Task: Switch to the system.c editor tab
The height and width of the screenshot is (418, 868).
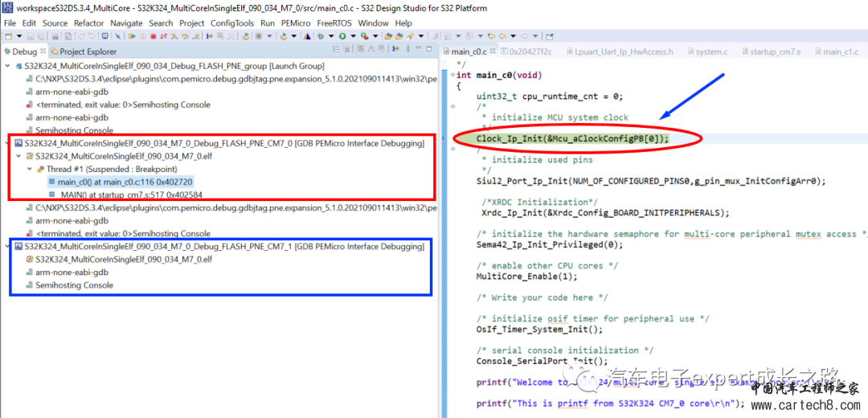Action: (707, 51)
